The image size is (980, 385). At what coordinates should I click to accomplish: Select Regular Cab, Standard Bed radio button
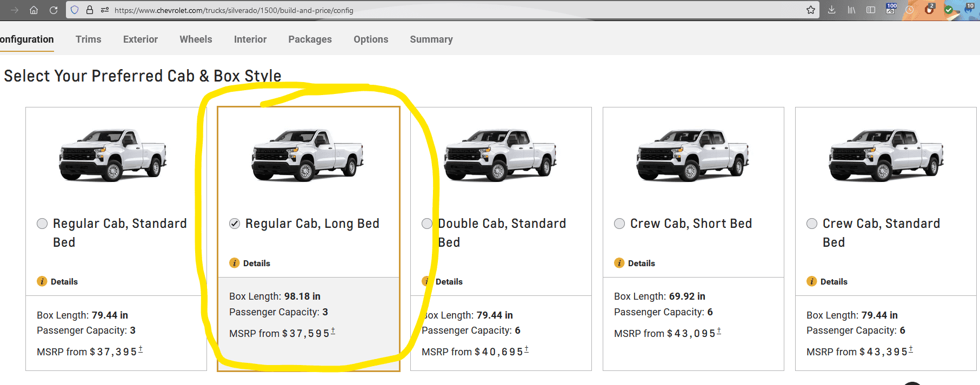[42, 224]
